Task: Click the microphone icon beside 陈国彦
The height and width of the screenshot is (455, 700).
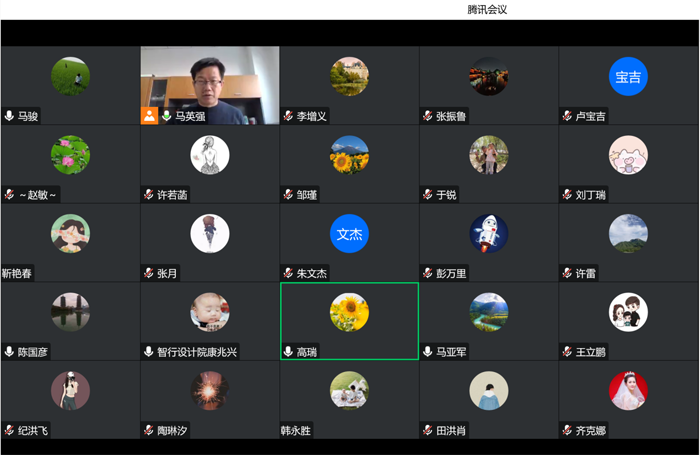Action: click(9, 352)
